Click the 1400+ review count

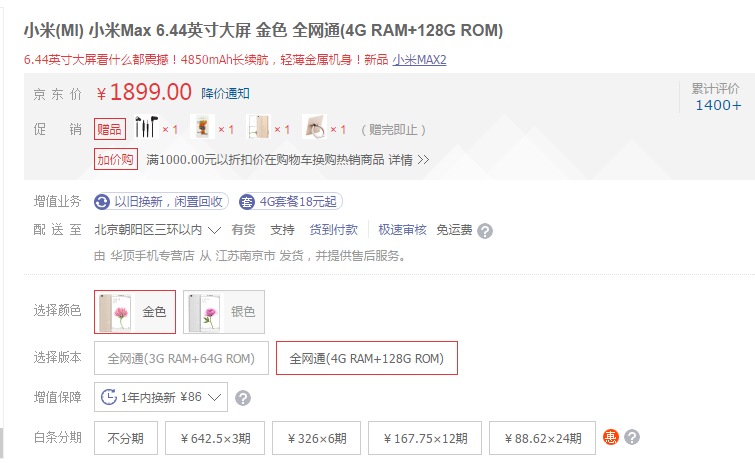pos(718,105)
